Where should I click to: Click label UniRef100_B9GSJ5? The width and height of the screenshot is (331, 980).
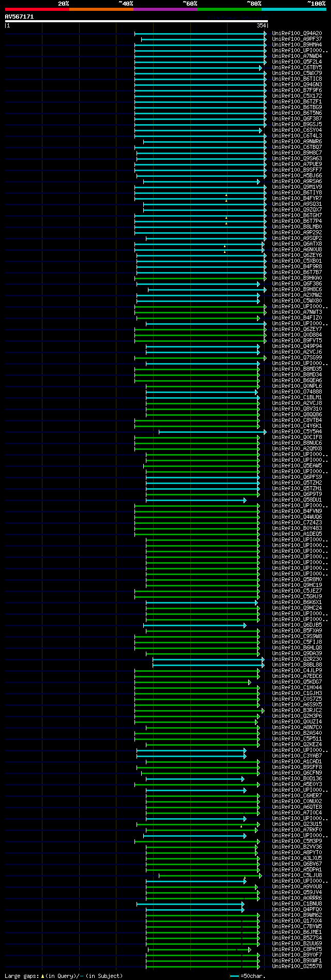pyautogui.click(x=297, y=124)
